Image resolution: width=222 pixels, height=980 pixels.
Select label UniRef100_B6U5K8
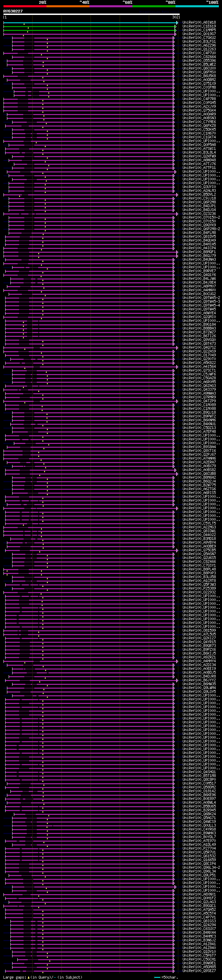[199, 76]
